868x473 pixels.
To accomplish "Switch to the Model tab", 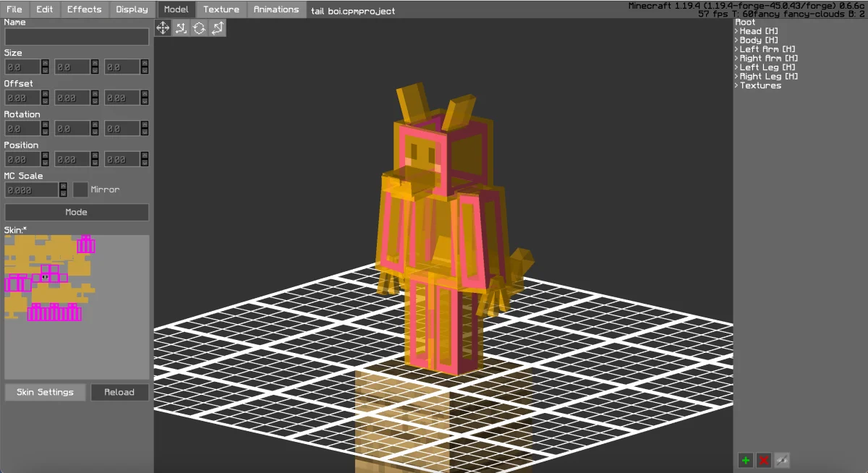I will pyautogui.click(x=176, y=9).
